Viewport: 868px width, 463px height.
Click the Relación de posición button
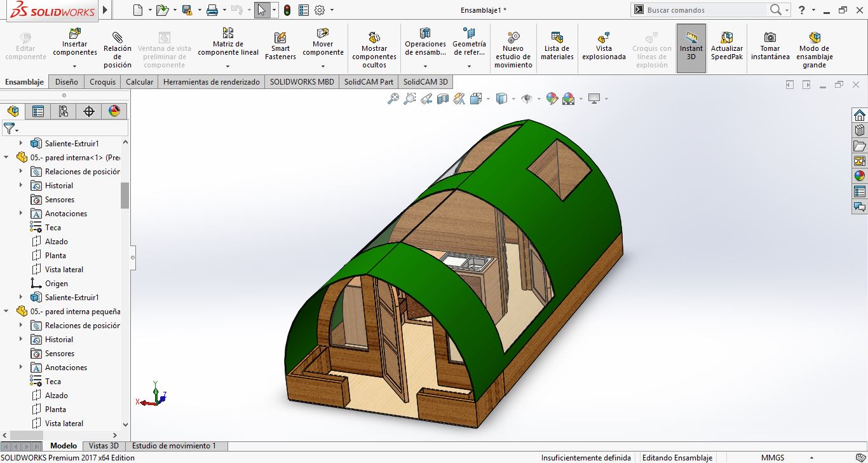118,48
